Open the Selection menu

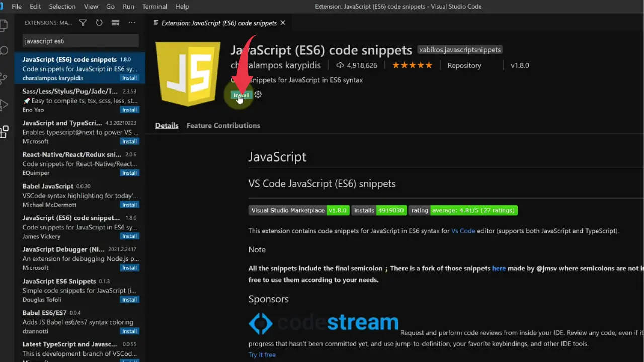pos(62,7)
